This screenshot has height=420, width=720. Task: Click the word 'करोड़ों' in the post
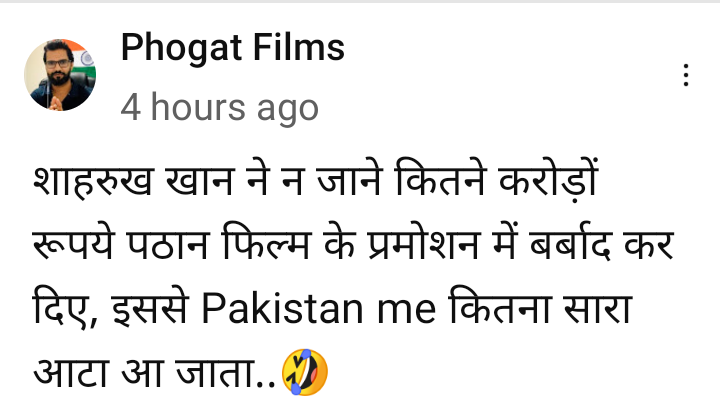pos(548,180)
